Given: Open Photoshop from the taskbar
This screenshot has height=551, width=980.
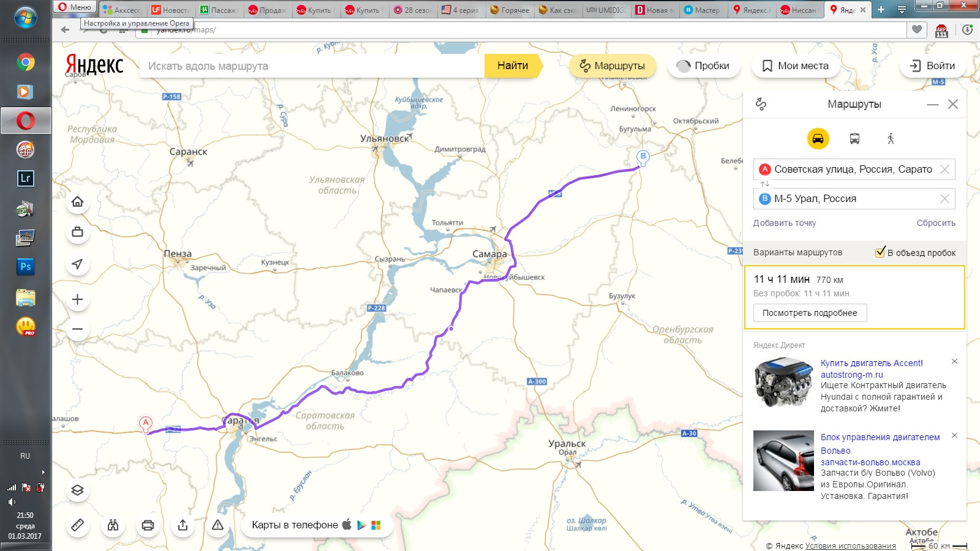Looking at the screenshot, I should click(25, 266).
